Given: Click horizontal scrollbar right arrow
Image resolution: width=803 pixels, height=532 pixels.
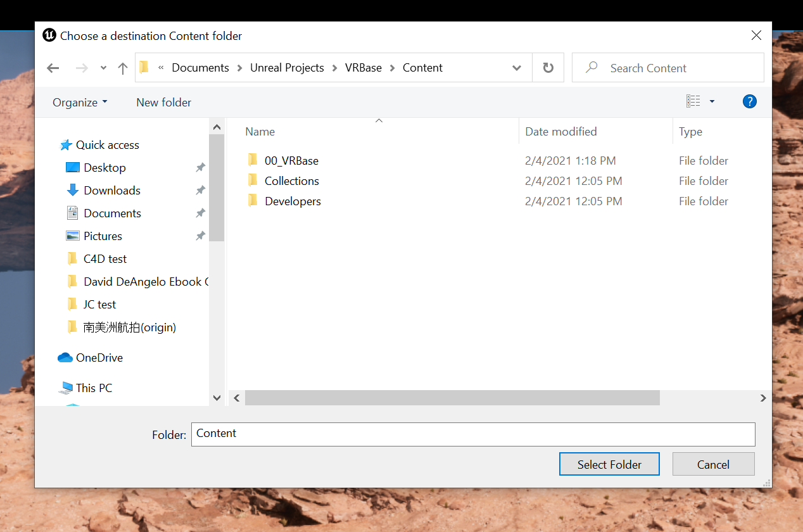Looking at the screenshot, I should coord(763,398).
